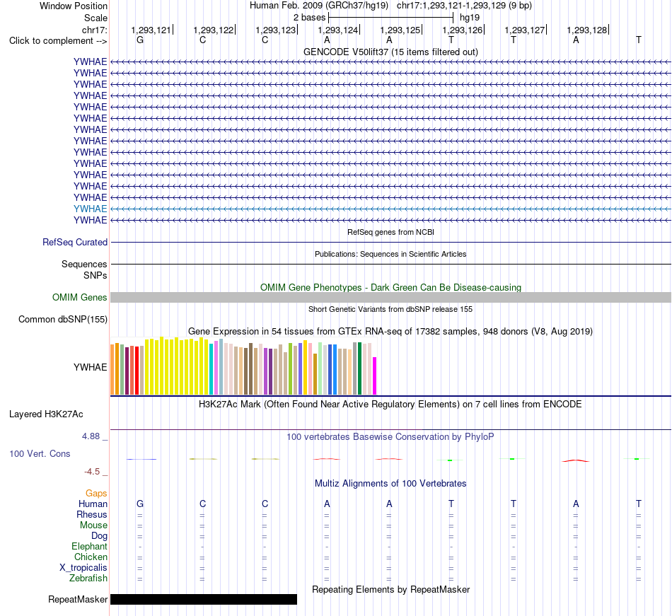This screenshot has height=616, width=672.
Task: Select the Dog species label
Action: pos(99,536)
